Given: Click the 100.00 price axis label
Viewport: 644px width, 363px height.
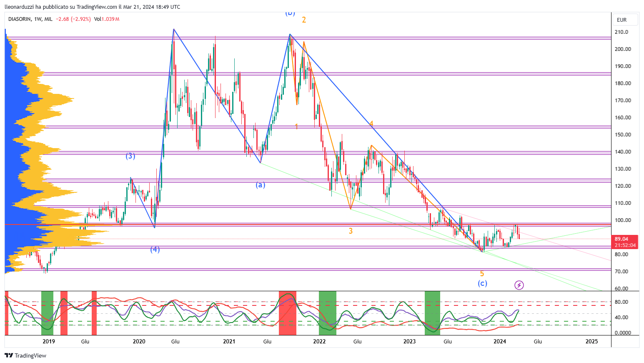Looking at the screenshot, I should (x=623, y=220).
